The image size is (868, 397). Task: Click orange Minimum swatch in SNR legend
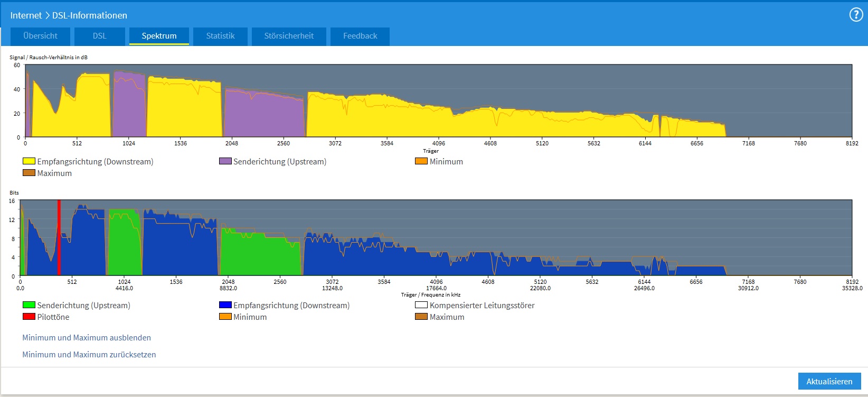click(x=421, y=161)
